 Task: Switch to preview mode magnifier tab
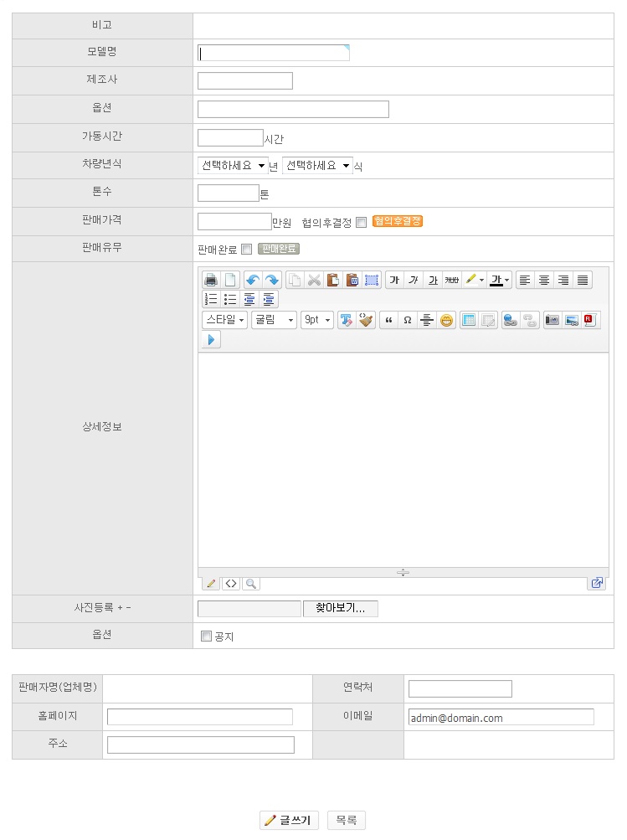click(x=250, y=584)
